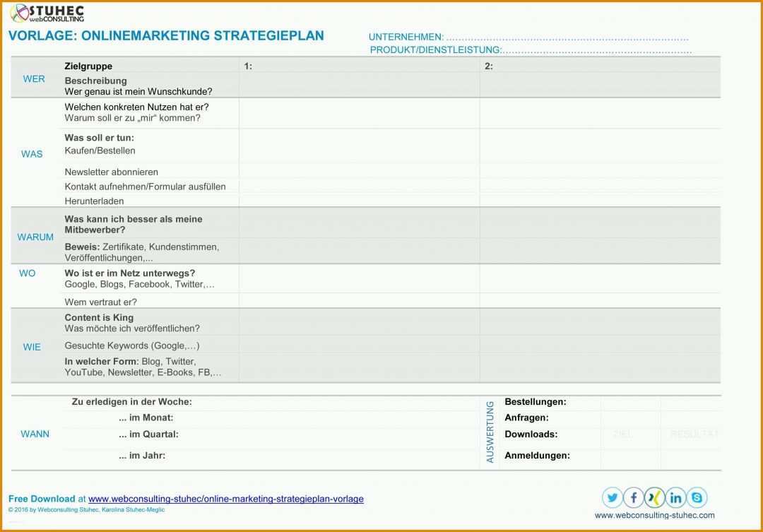The height and width of the screenshot is (532, 763).
Task: Click the column header '1:'
Action: pos(248,66)
